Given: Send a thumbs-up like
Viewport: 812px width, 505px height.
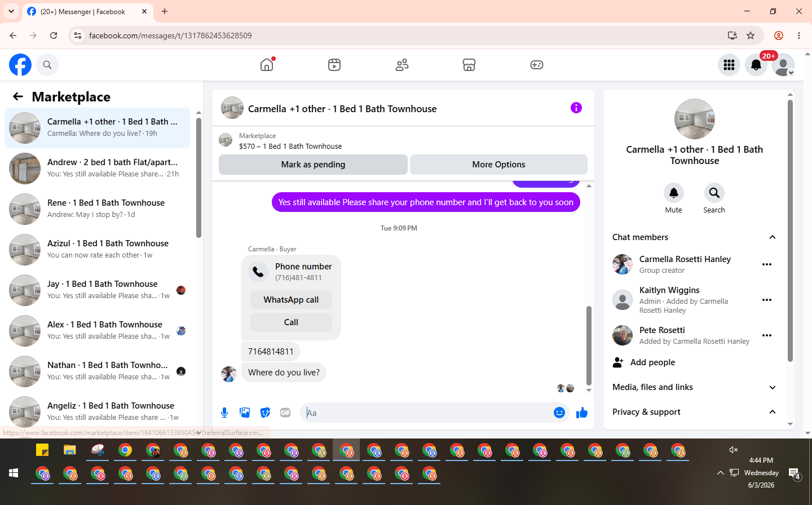Looking at the screenshot, I should click(582, 413).
